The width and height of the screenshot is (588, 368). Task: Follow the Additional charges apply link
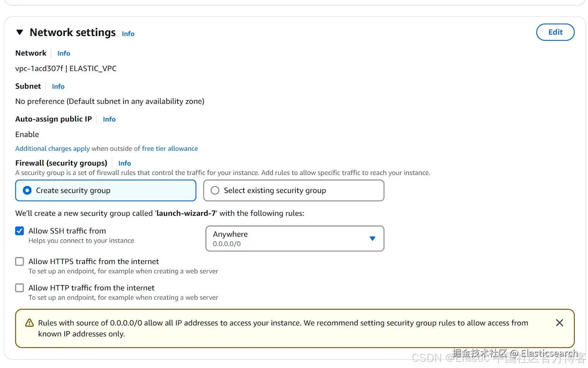pos(53,149)
